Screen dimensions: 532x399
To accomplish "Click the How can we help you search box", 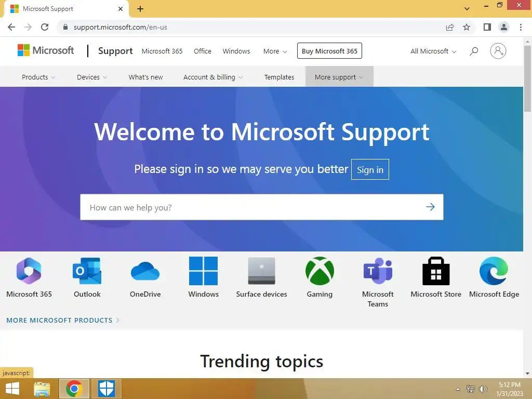I will click(x=262, y=207).
